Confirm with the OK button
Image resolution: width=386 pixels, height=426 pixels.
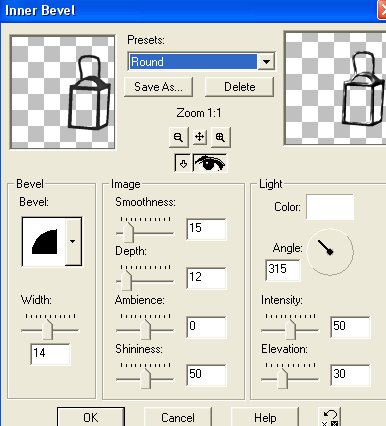(91, 417)
